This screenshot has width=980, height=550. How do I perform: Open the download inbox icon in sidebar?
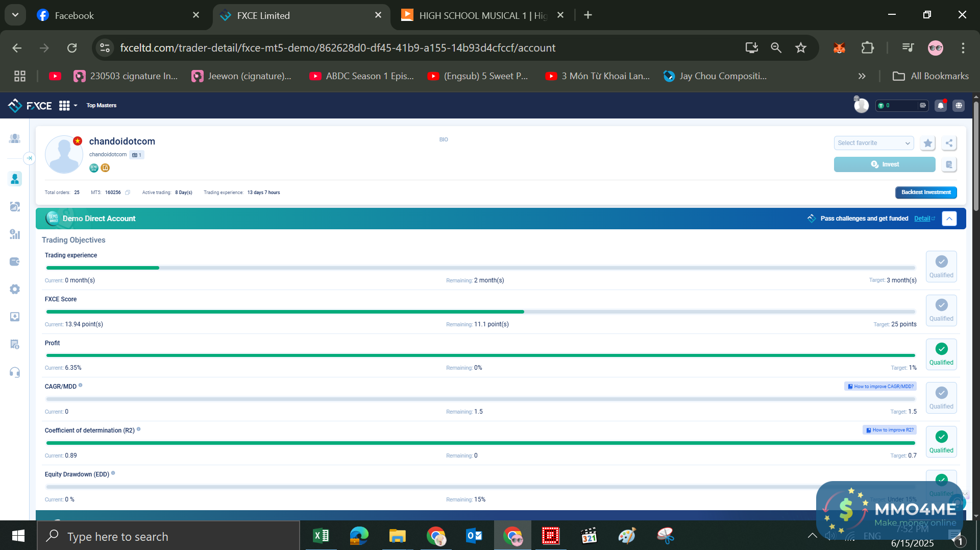tap(15, 317)
